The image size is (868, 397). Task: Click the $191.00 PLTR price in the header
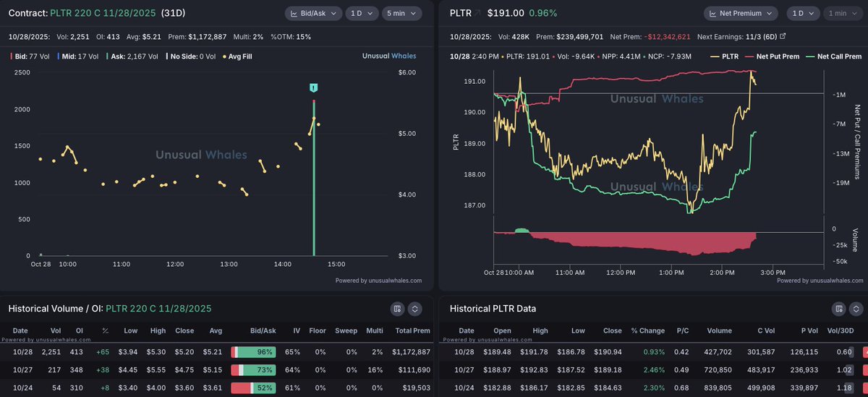(505, 13)
